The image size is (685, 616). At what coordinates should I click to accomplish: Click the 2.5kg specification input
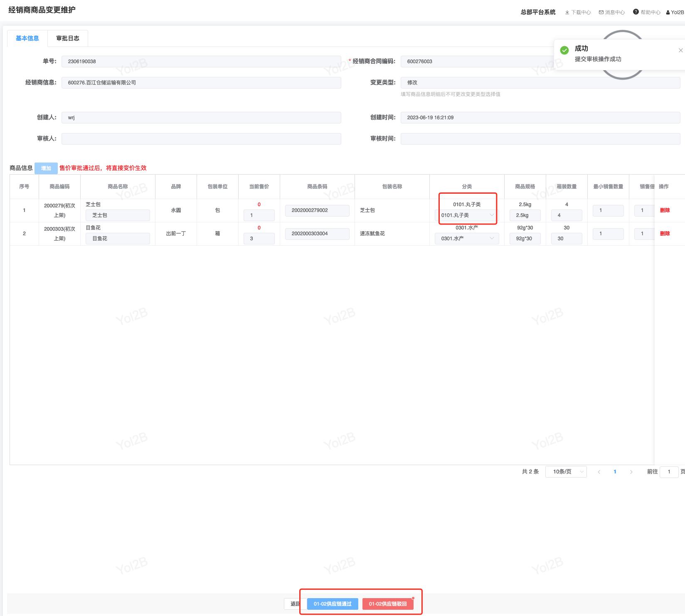pos(525,215)
